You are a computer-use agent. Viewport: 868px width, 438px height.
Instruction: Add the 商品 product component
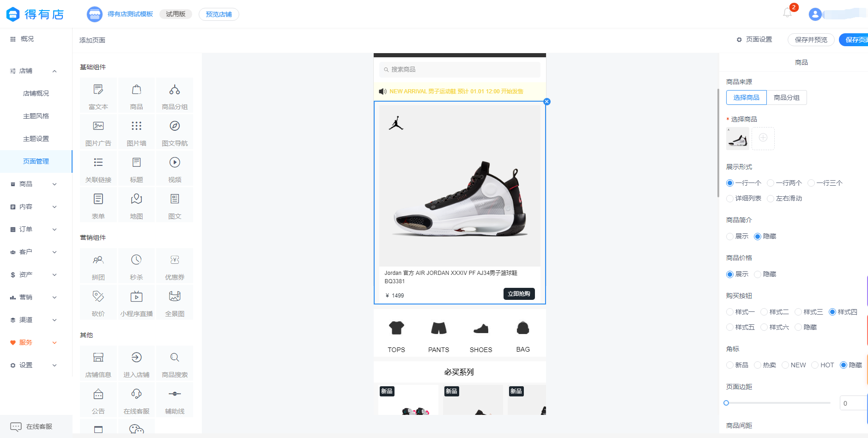click(136, 96)
